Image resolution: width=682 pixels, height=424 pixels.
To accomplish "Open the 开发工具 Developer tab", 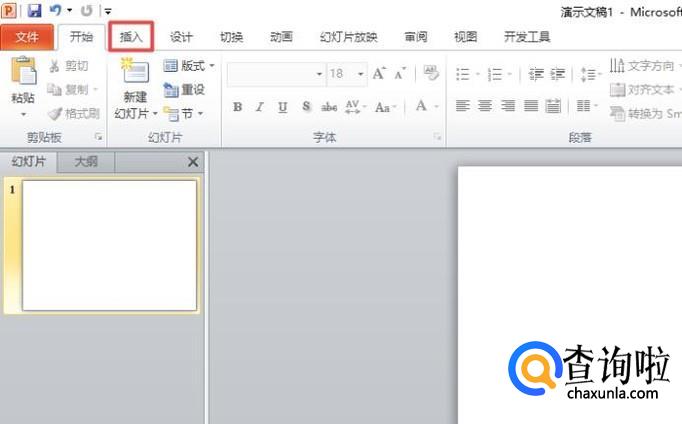I will pyautogui.click(x=527, y=37).
